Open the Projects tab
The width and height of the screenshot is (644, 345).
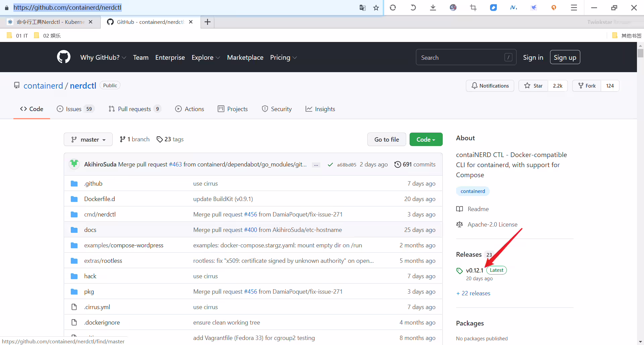233,109
